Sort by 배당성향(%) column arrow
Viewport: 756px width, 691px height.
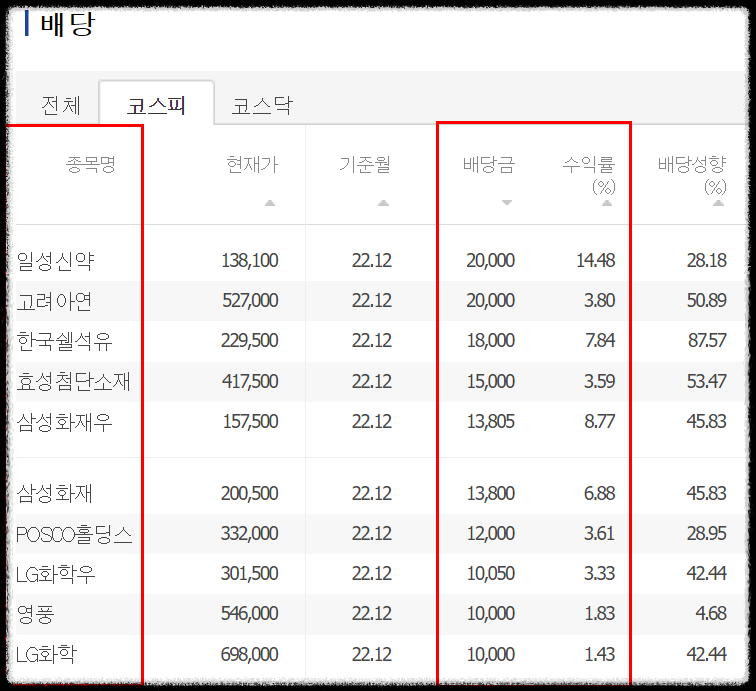pyautogui.click(x=718, y=203)
